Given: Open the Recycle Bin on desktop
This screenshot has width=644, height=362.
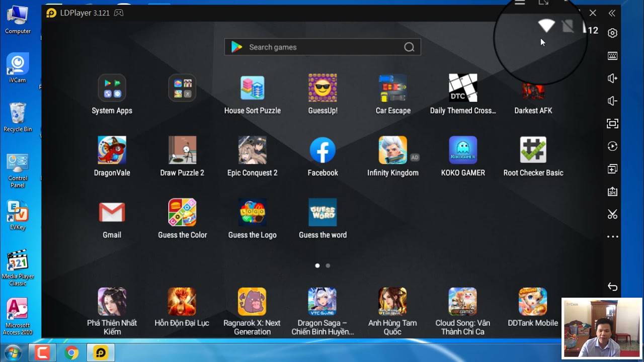Looking at the screenshot, I should (18, 118).
